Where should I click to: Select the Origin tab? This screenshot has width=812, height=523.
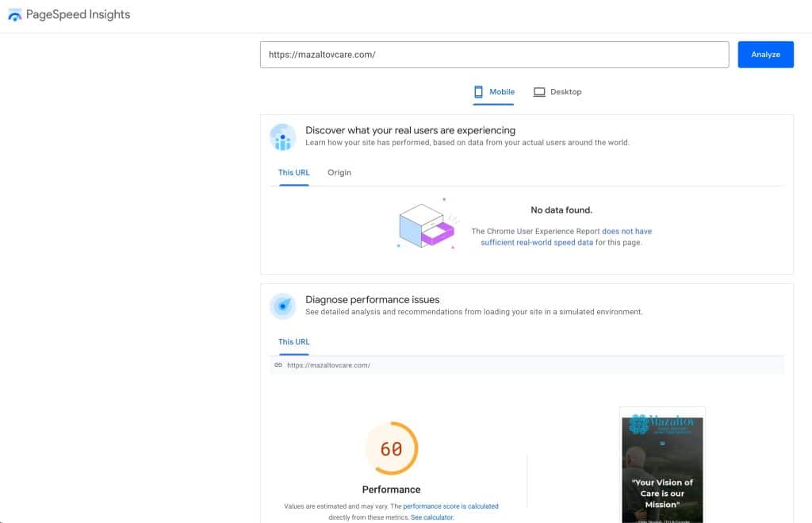click(x=339, y=172)
